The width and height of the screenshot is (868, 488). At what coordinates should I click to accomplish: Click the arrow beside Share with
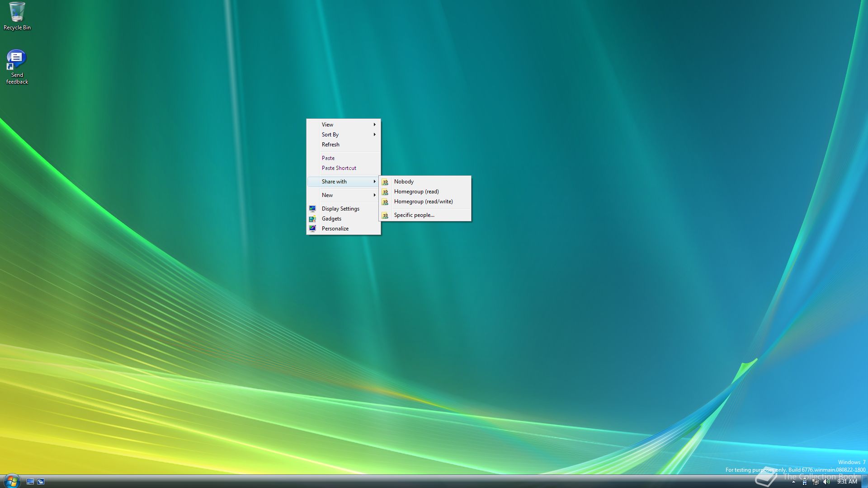coord(374,182)
